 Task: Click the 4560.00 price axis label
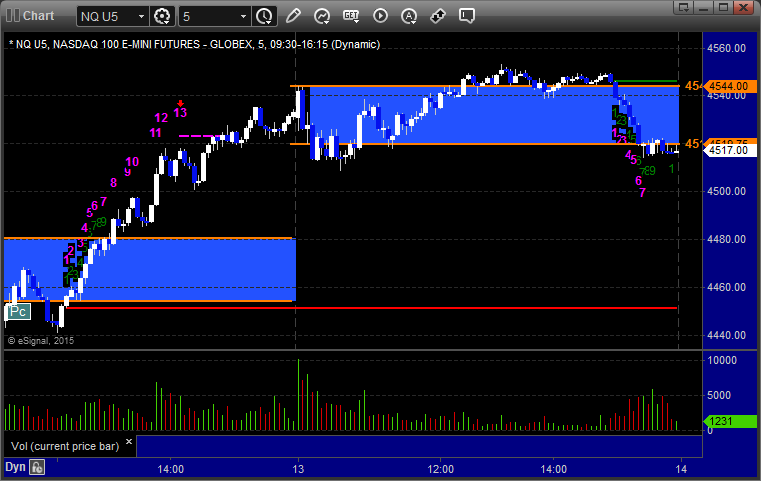[727, 48]
